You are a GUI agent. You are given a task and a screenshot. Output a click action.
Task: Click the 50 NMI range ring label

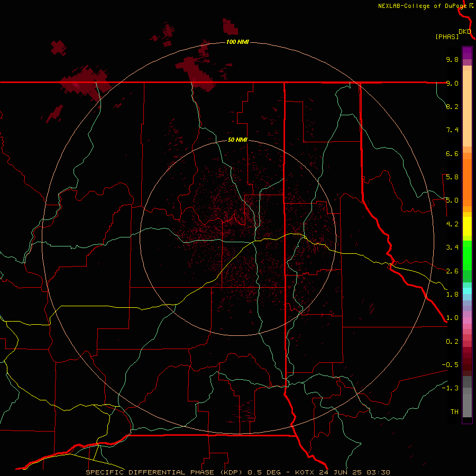(x=237, y=140)
